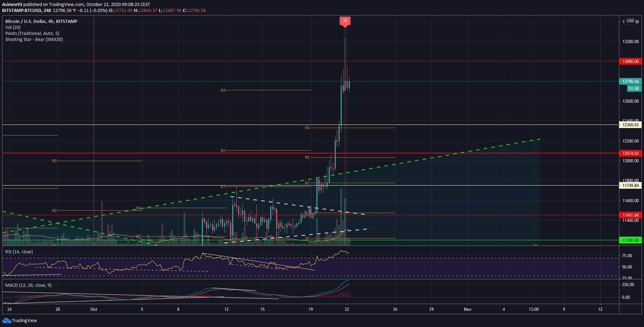Expand the RSI (14, close) pane label

pos(19,252)
